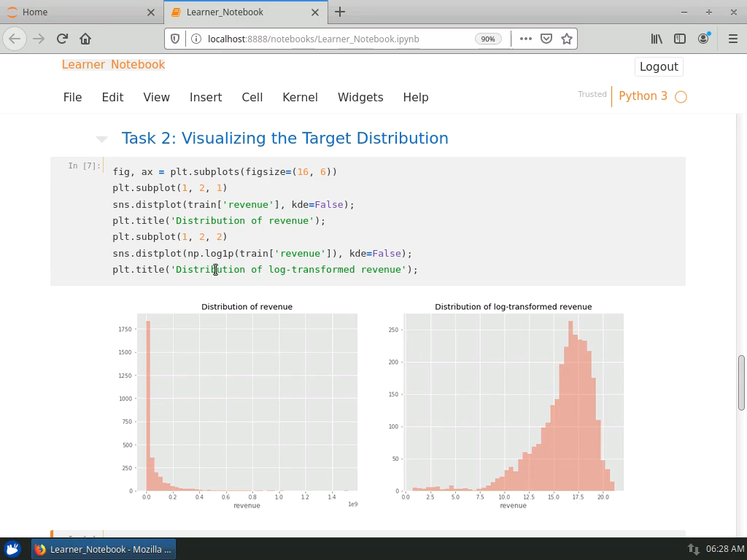Screen dimensions: 747x560
Task: Click the Learner_Notebook taskbar window button
Action: tap(104, 549)
